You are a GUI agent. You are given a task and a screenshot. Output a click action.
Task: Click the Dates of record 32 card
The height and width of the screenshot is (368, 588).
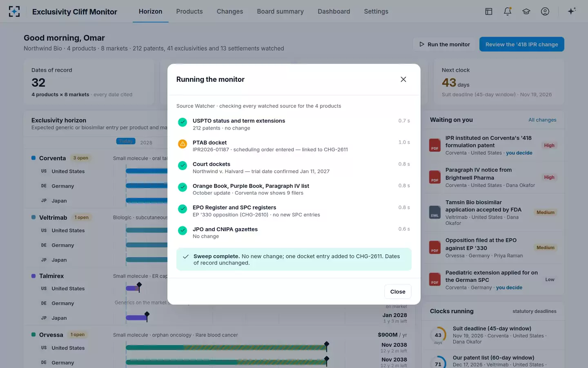click(89, 82)
